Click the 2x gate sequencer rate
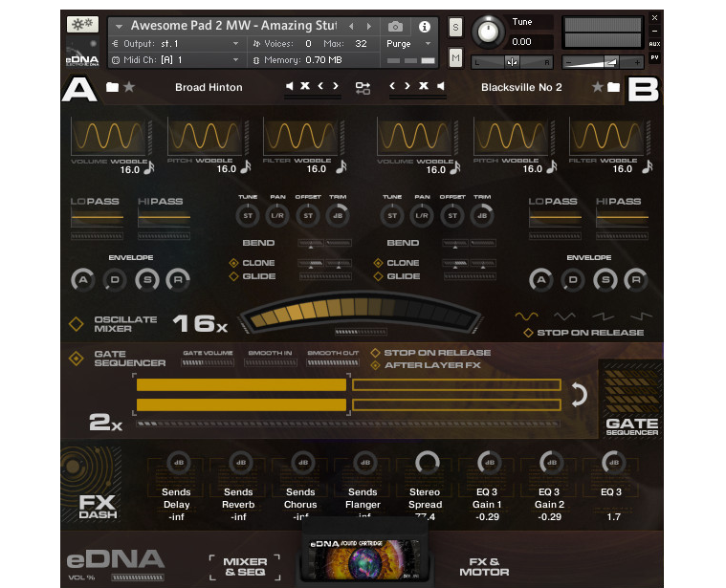The image size is (726, 588). (x=106, y=422)
